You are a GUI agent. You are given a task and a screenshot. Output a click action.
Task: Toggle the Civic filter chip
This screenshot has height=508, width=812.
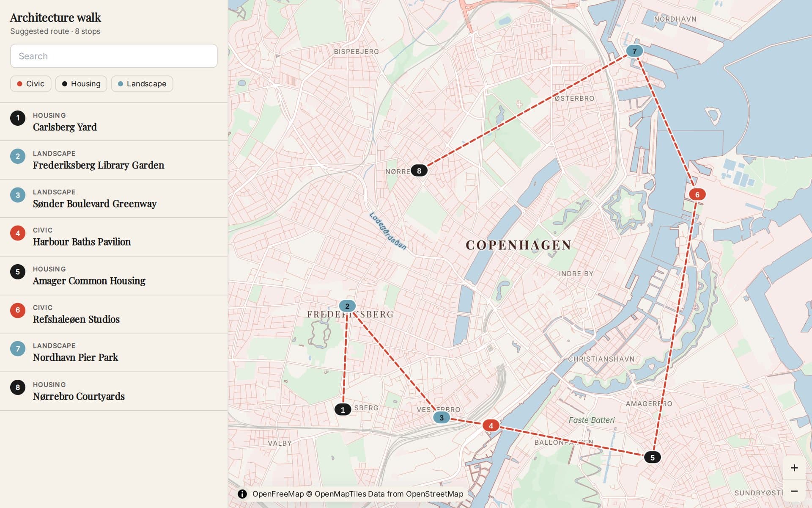coord(30,84)
